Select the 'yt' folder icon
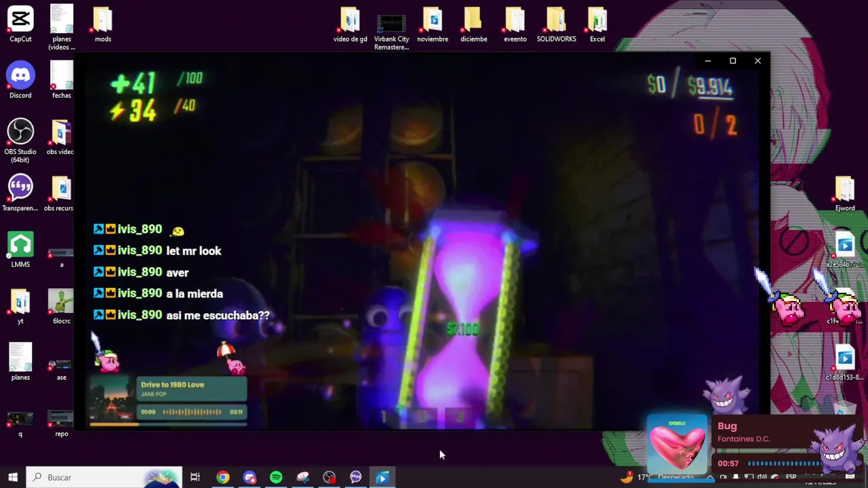This screenshot has height=488, width=868. [20, 306]
